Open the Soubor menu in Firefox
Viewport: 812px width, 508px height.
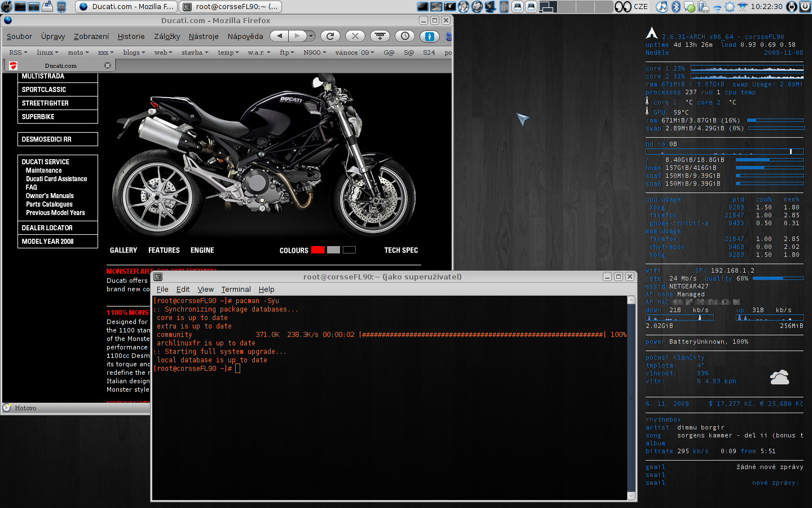pos(19,36)
